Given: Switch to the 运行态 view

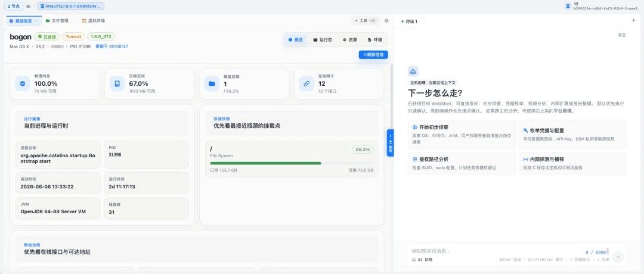Looking at the screenshot, I should click(x=323, y=40).
